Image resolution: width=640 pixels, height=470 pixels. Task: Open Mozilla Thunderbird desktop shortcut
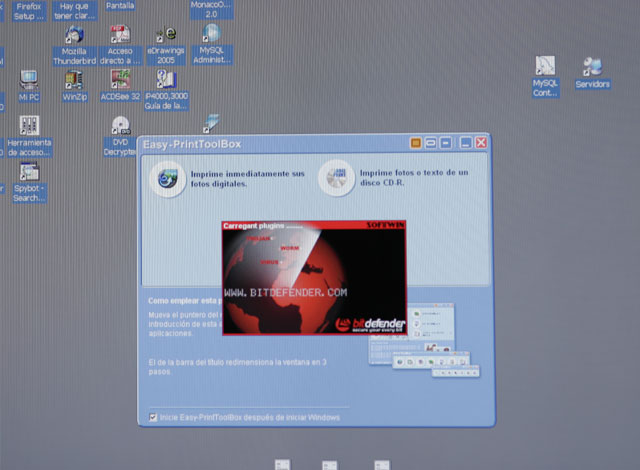tap(74, 37)
